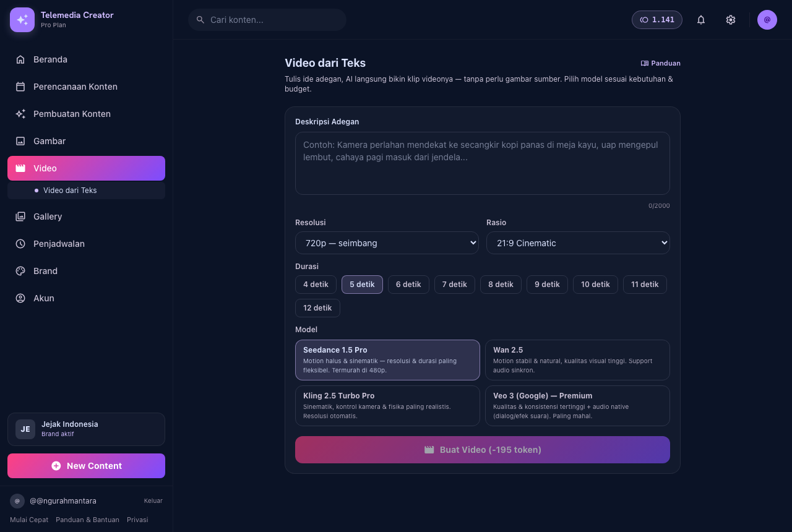Open the Brand section
The height and width of the screenshot is (532, 792).
tap(86, 271)
